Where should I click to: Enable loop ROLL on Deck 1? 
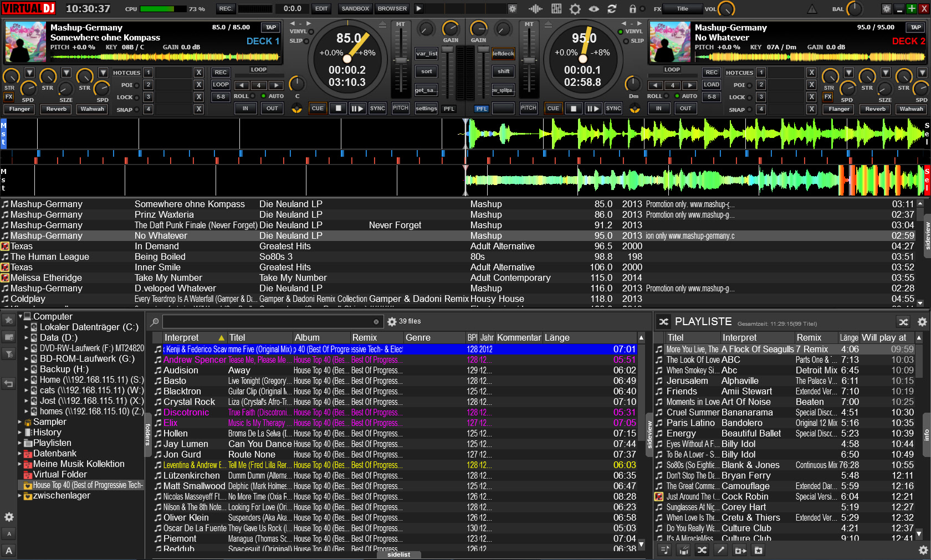254,96
